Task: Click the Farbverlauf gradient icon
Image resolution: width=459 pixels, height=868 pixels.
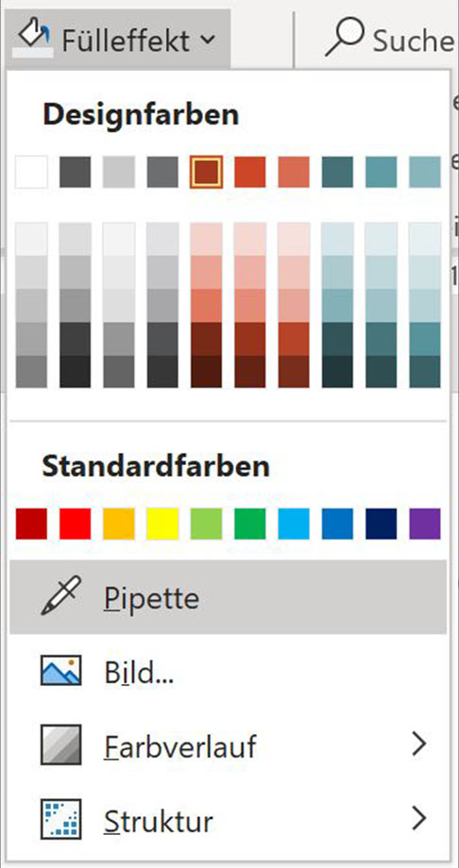Action: tap(61, 744)
